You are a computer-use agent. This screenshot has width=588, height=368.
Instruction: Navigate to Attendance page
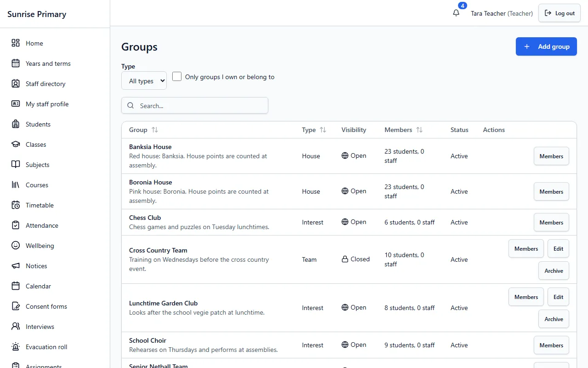(x=55, y=225)
